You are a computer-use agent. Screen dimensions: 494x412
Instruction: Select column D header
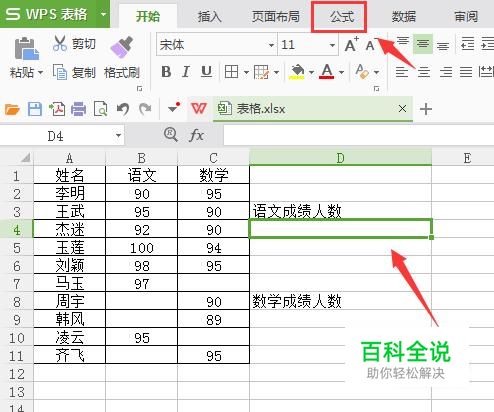[340, 157]
